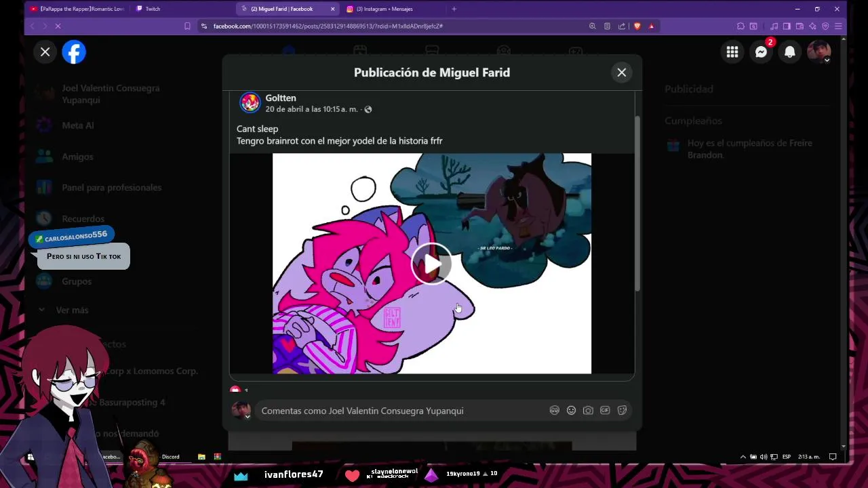
Task: Open Brave Wallet icon
Action: coord(800,26)
